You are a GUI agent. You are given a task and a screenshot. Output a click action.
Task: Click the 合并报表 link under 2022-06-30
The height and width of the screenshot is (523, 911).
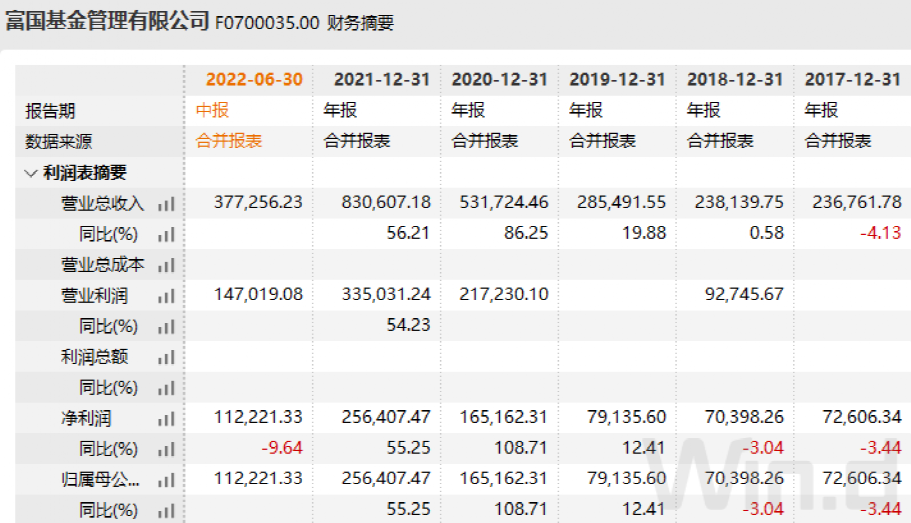coord(229,141)
